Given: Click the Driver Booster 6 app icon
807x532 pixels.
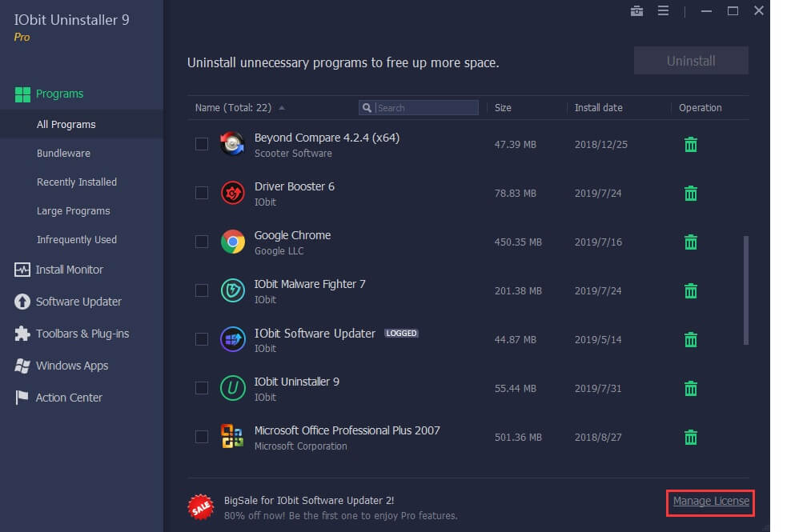Looking at the screenshot, I should click(233, 193).
